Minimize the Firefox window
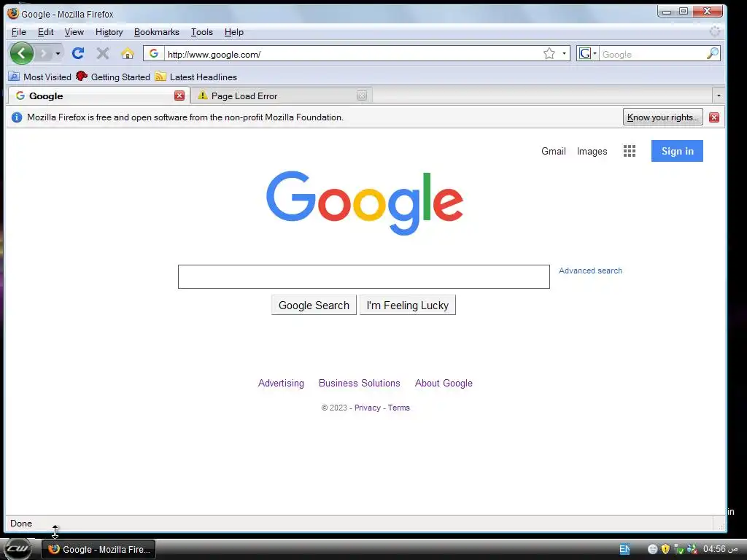This screenshot has height=560, width=747. (667, 11)
